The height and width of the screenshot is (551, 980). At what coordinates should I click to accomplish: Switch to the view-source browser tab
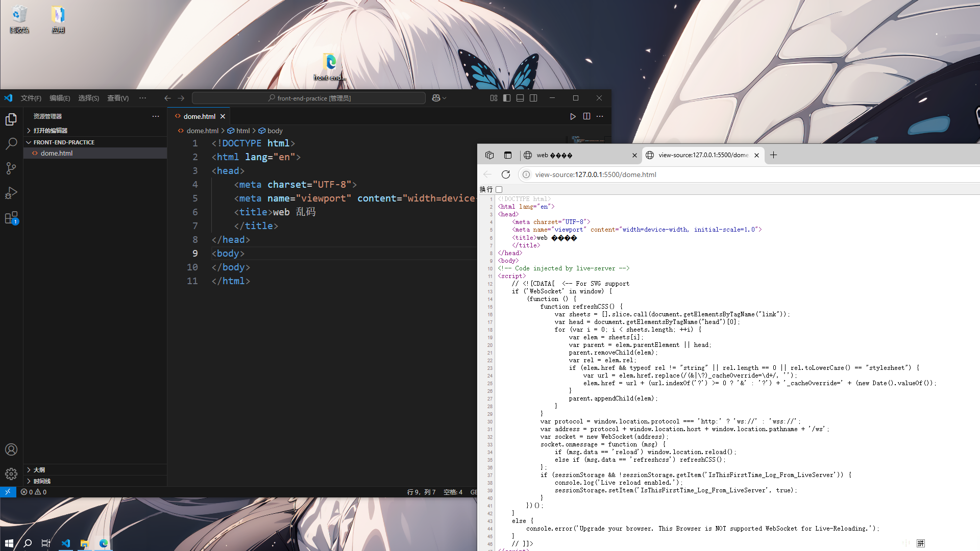pyautogui.click(x=703, y=155)
